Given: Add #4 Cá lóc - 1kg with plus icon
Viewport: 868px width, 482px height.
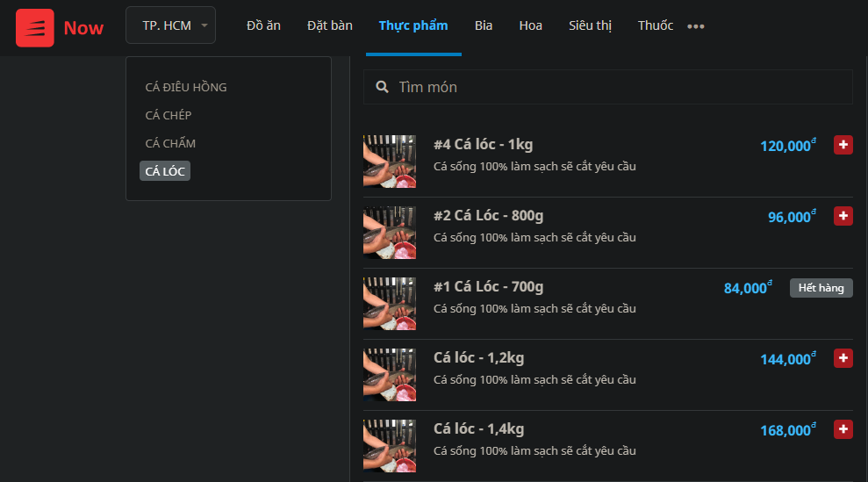Looking at the screenshot, I should click(x=843, y=145).
